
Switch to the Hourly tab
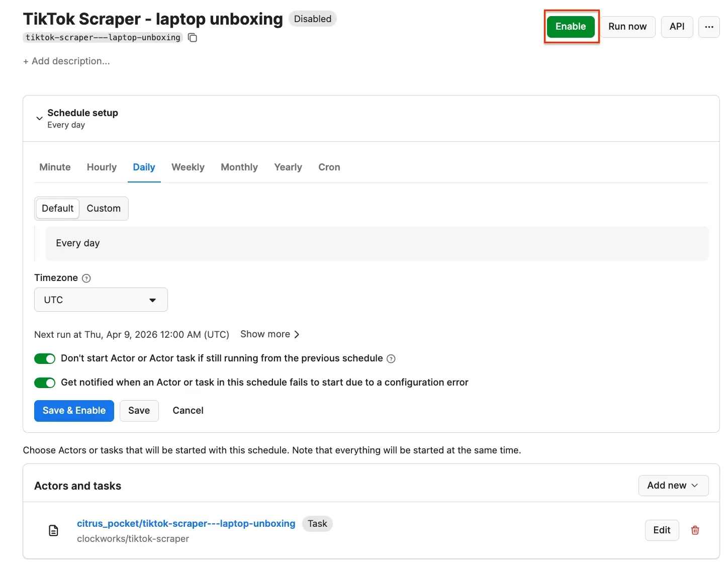click(102, 167)
